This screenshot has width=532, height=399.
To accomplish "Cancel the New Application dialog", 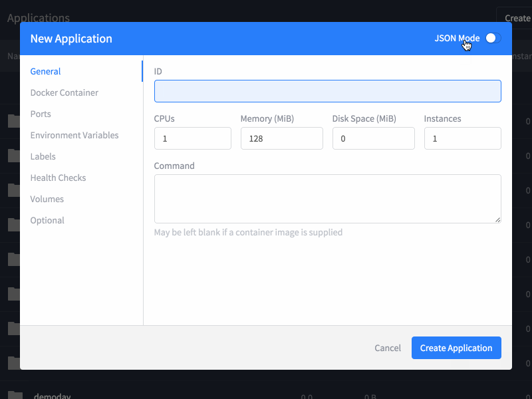I will (x=388, y=348).
